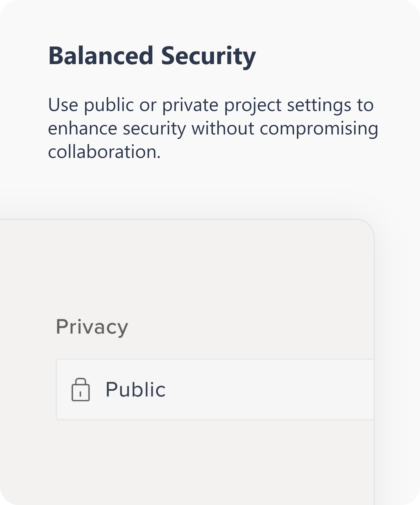Viewport: 420px width, 505px height.
Task: Click the padlock icon beside Public
Action: tap(81, 389)
